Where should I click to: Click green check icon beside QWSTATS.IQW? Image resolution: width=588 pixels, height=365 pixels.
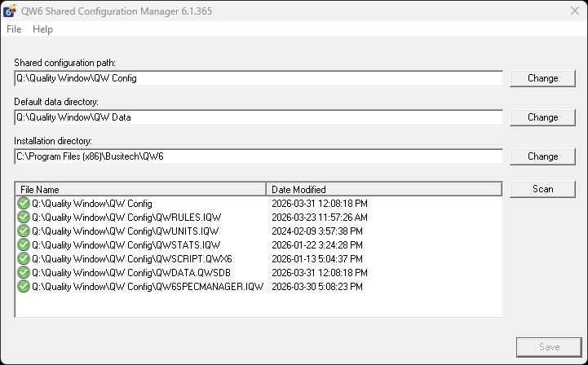click(24, 245)
